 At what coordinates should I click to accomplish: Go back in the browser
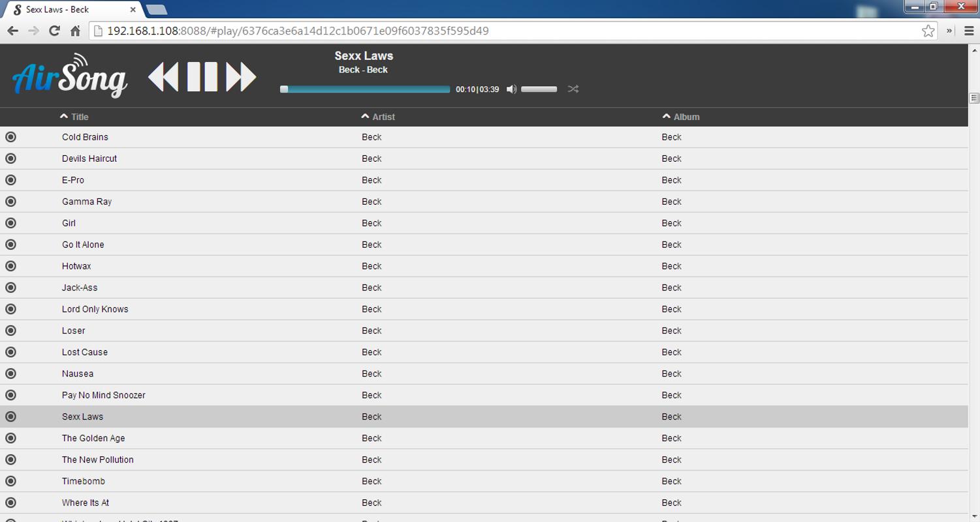(x=13, y=31)
